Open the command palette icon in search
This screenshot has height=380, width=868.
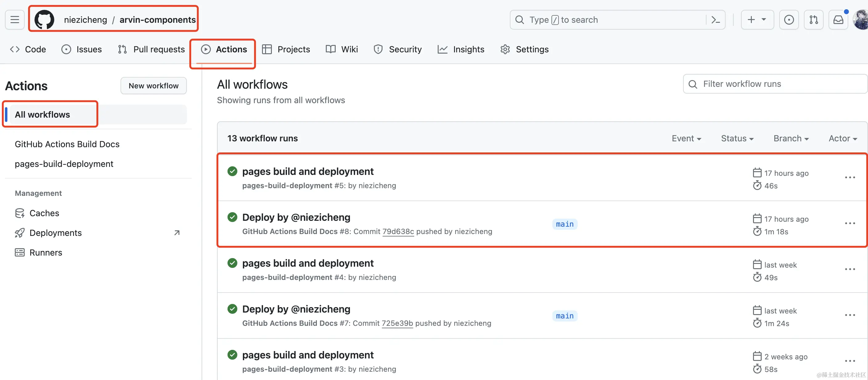click(x=715, y=20)
